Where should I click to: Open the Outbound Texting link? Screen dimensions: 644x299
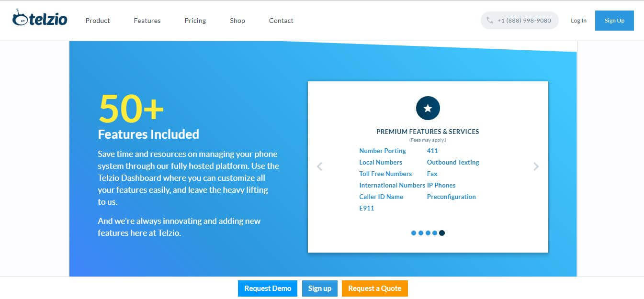453,162
